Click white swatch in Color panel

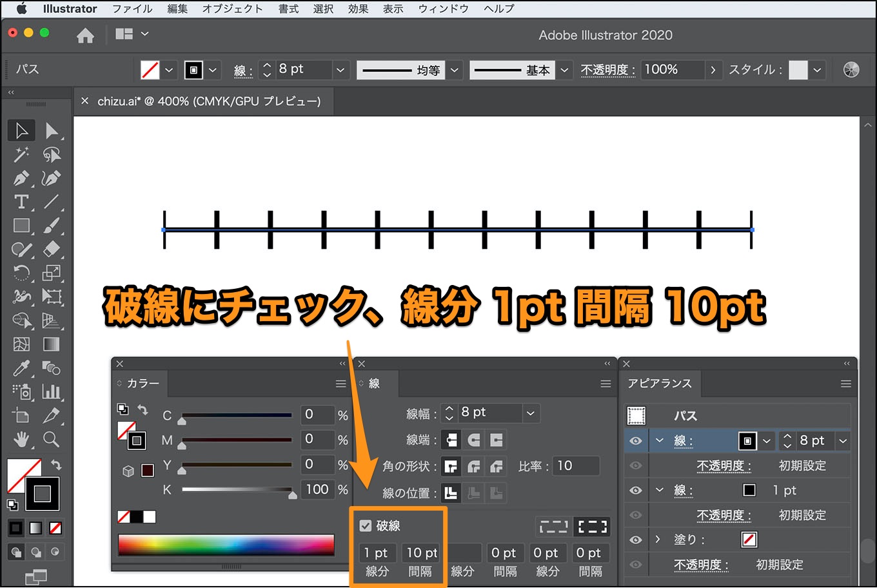point(150,516)
